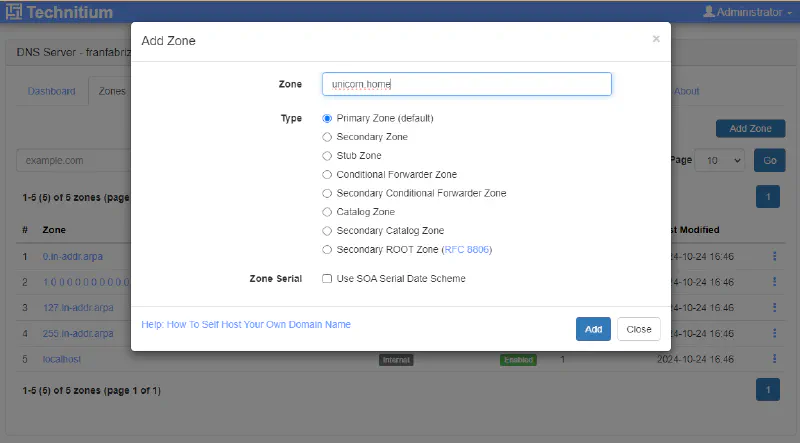Select Conditional Forwarder Zone type
The width and height of the screenshot is (800, 443).
pyautogui.click(x=327, y=175)
